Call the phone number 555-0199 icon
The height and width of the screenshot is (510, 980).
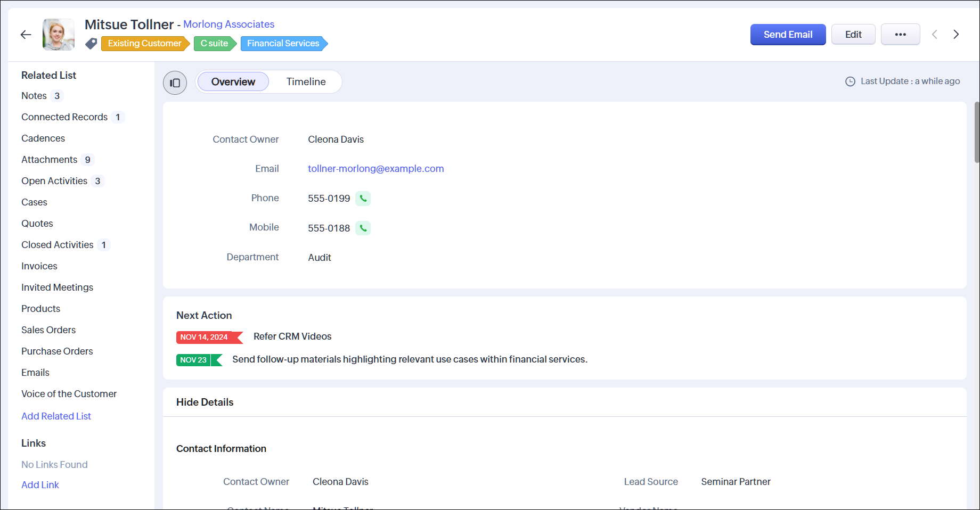(363, 199)
